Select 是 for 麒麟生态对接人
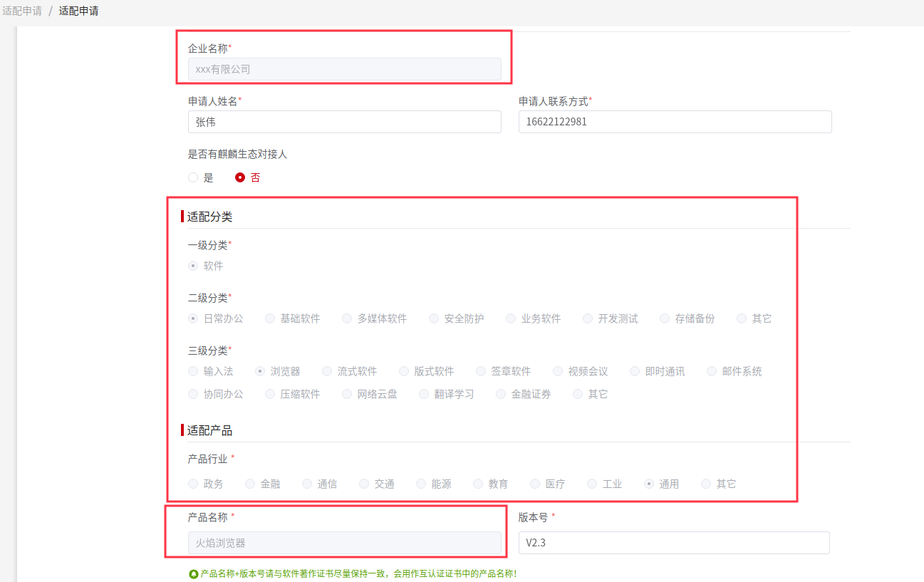The width and height of the screenshot is (924, 582). point(193,177)
